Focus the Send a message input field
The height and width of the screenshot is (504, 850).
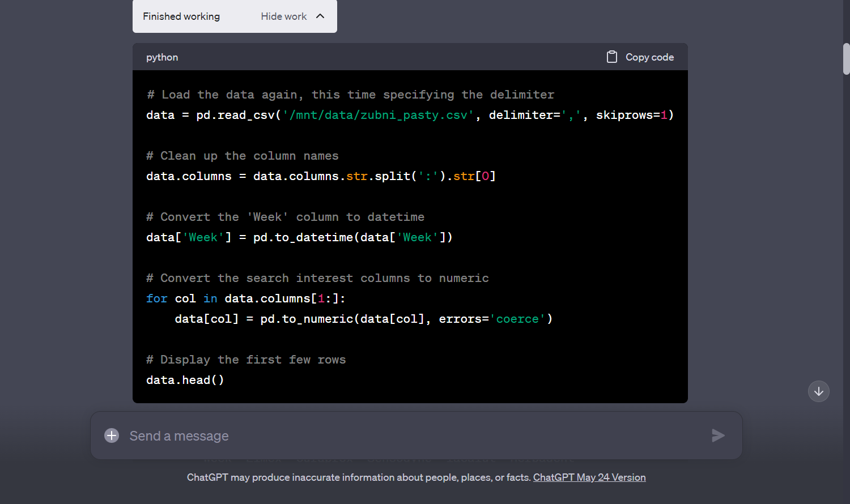[x=416, y=435]
